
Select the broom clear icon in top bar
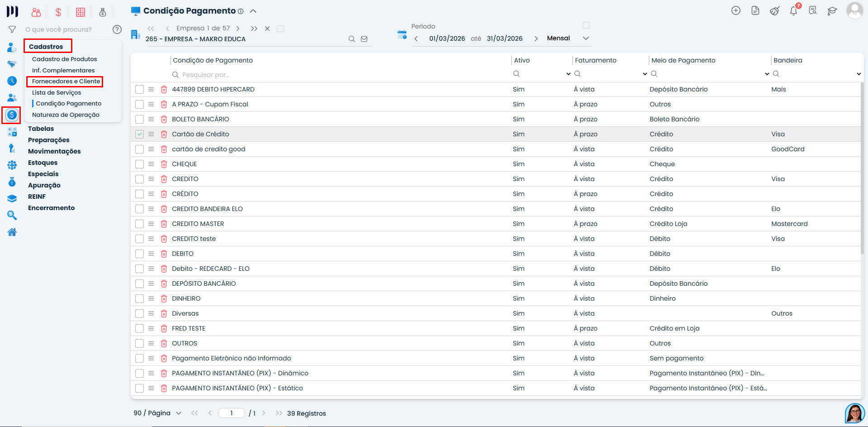point(774,10)
